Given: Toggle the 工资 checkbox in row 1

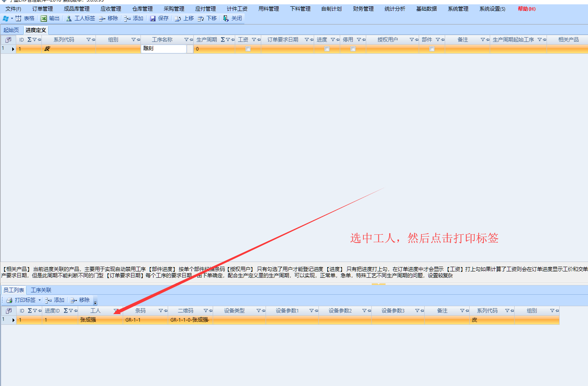Looking at the screenshot, I should point(248,49).
